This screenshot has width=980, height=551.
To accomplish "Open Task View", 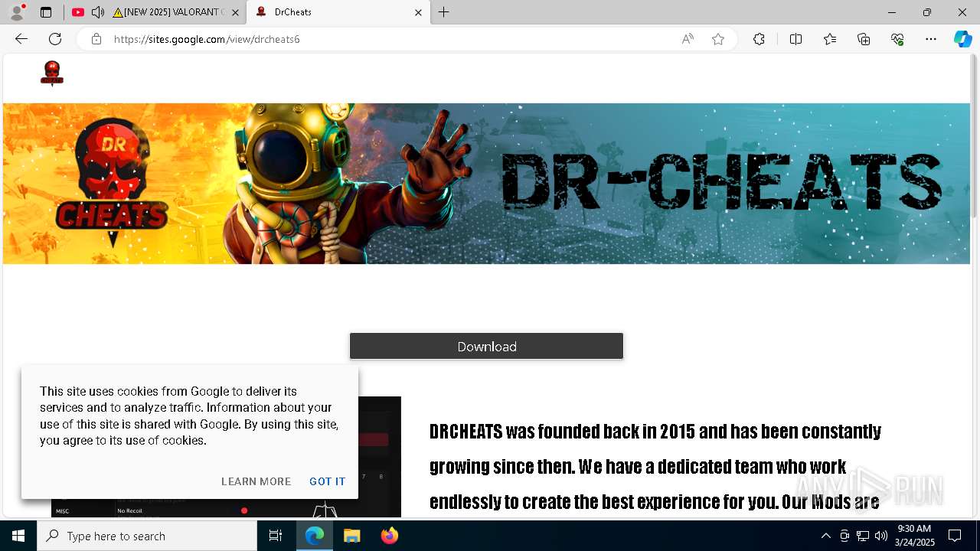I will tap(276, 536).
